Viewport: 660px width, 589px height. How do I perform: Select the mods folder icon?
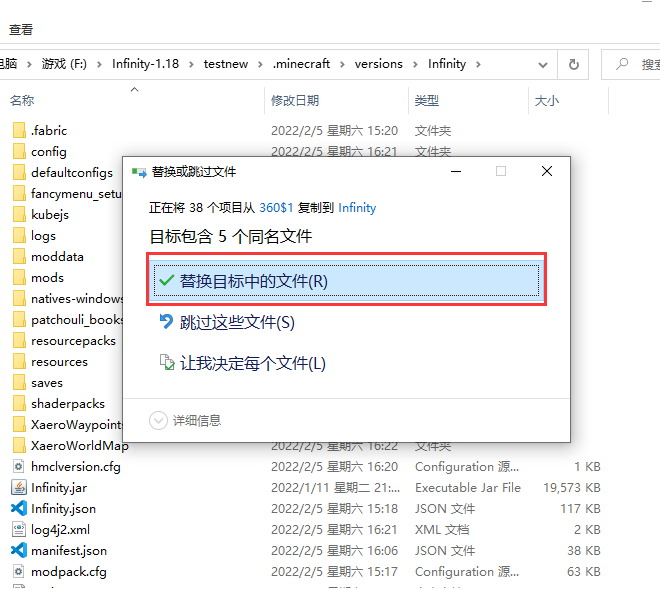pyautogui.click(x=19, y=278)
